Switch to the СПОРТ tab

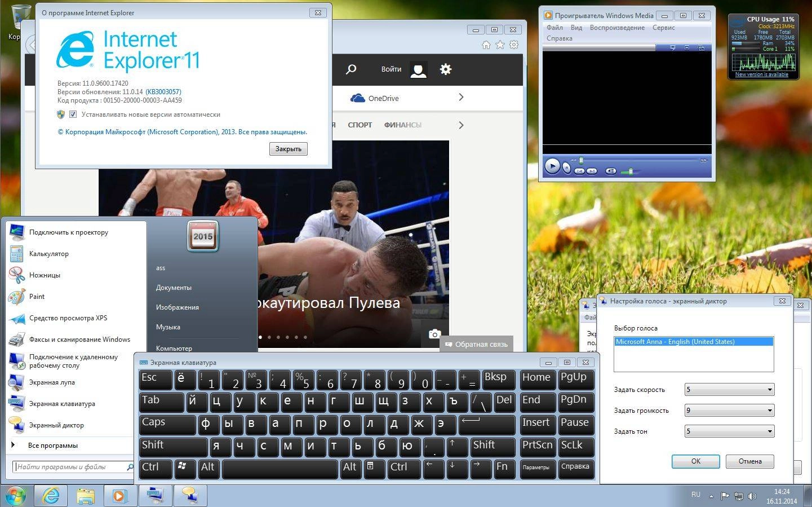pos(360,125)
